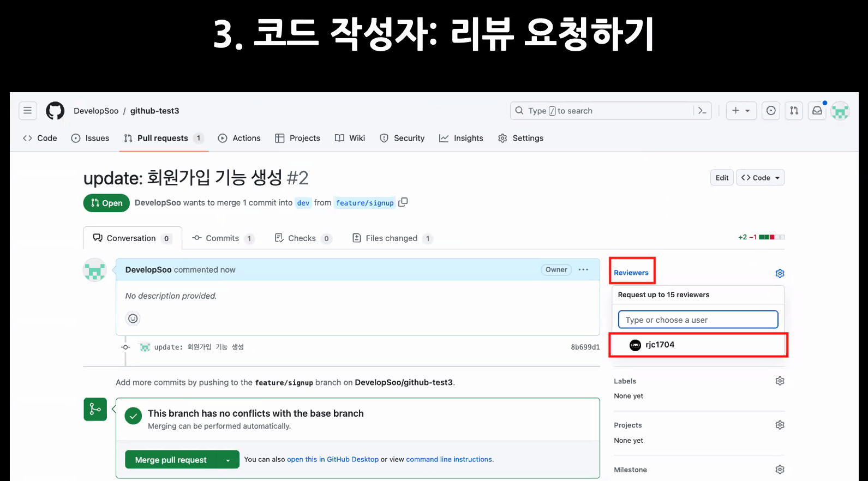Open the Code tab
Screen dimensions: 868x481
pyautogui.click(x=40, y=138)
